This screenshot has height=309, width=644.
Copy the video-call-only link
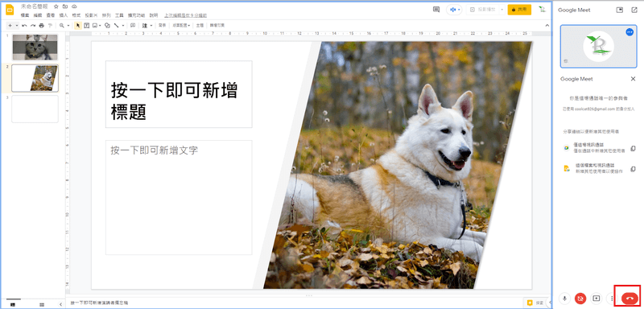coord(633,148)
